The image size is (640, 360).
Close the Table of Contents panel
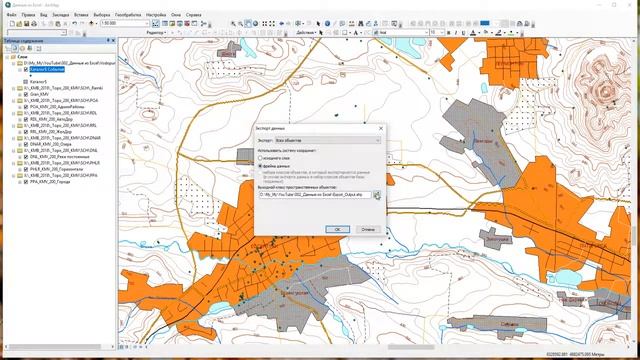[x=113, y=41]
